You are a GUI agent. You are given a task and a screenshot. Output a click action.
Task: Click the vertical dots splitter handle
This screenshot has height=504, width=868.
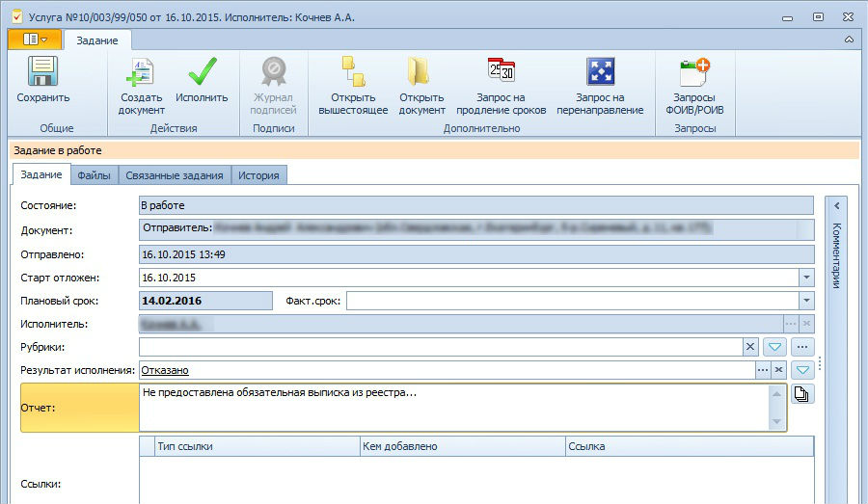coord(820,363)
